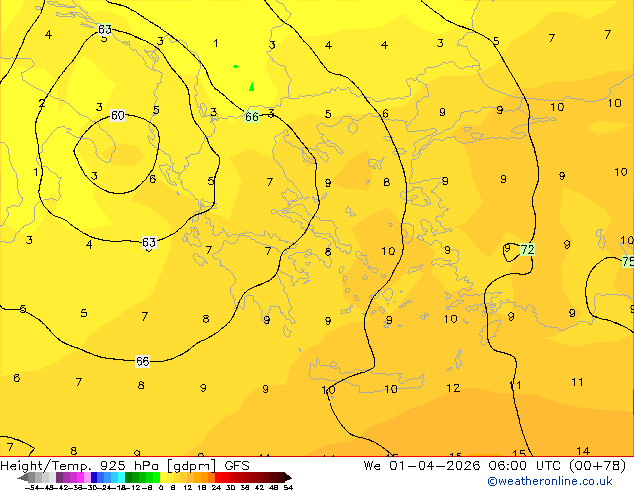Click the legend label 54

tap(288, 487)
